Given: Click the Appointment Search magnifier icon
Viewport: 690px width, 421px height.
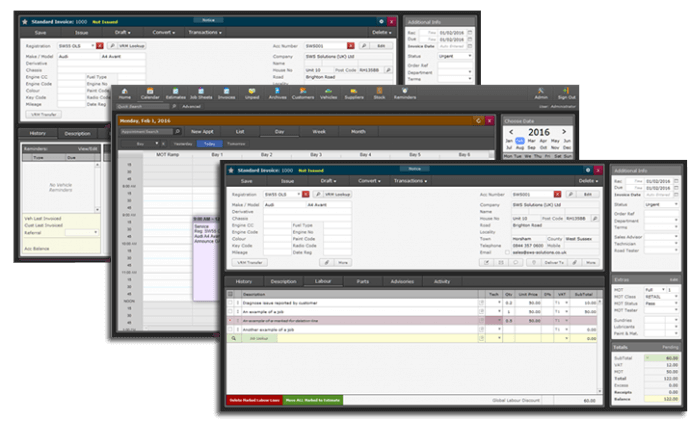Looking at the screenshot, I should point(177,132).
